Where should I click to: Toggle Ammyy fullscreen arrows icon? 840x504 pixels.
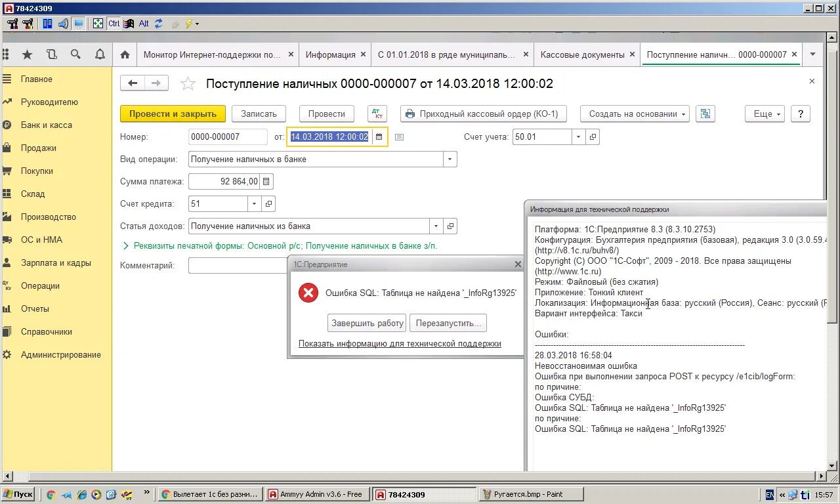[98, 24]
